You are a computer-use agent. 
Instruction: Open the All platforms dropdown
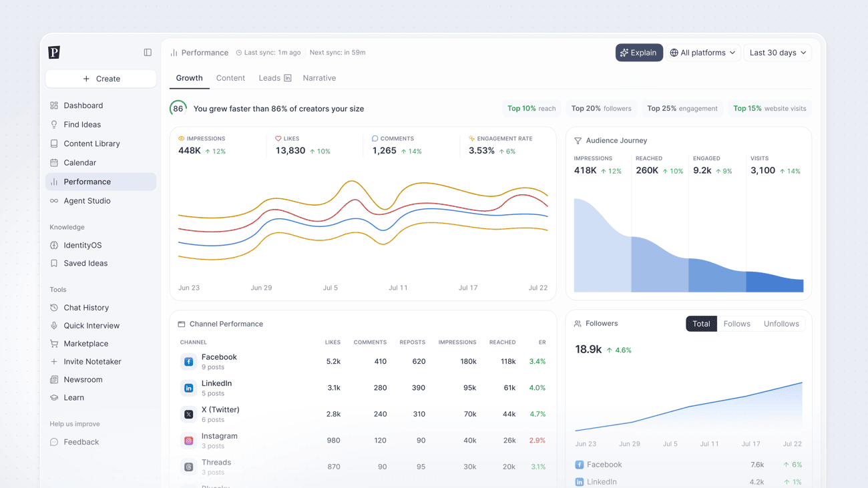703,53
